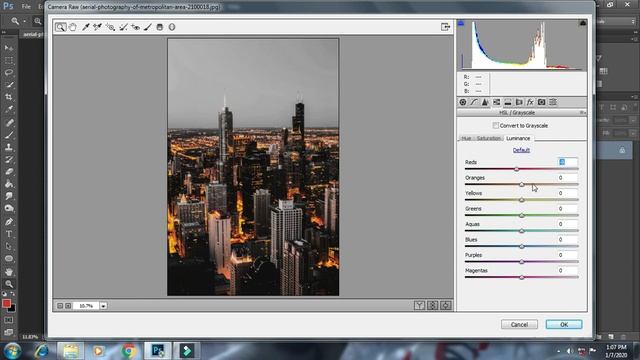
Task: Cycle Before/After view with the Y icon
Action: click(x=419, y=305)
